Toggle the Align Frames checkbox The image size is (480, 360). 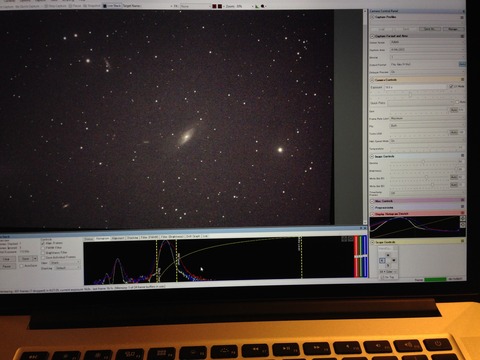pos(43,243)
